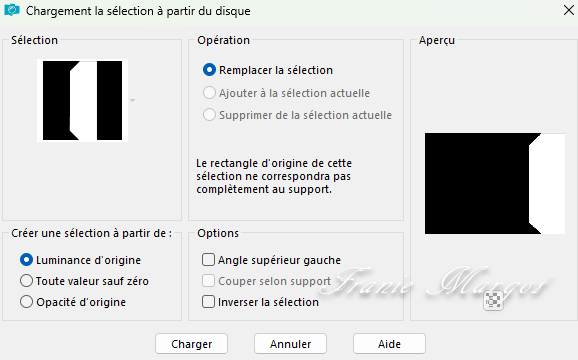Tick the Couper selon support checkbox
Viewport: 578px width, 360px height.
pos(267,281)
